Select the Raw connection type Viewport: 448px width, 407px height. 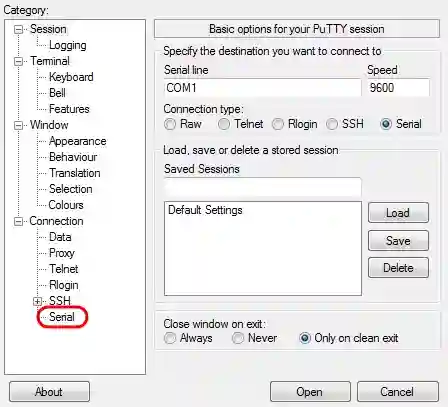[170, 124]
